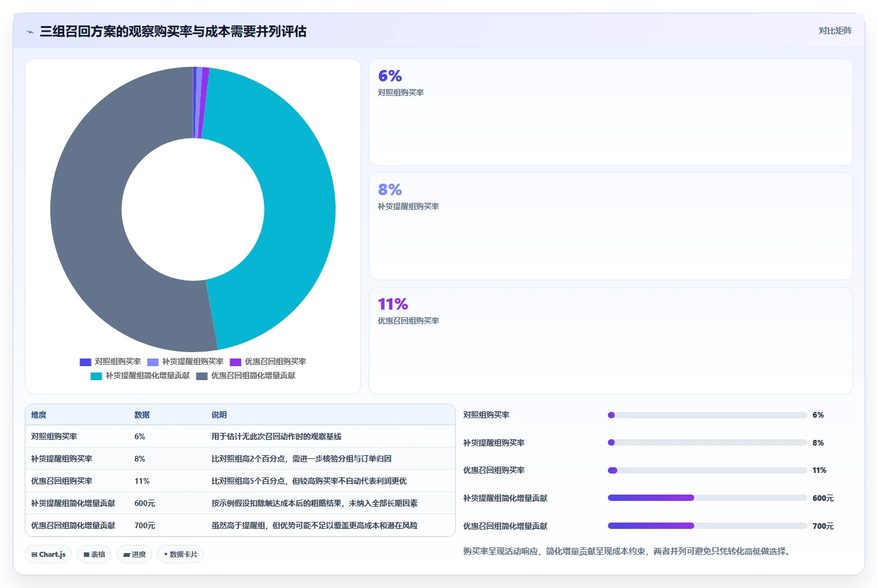Click the 维度 column header
The height and width of the screenshot is (588, 878).
click(x=39, y=414)
